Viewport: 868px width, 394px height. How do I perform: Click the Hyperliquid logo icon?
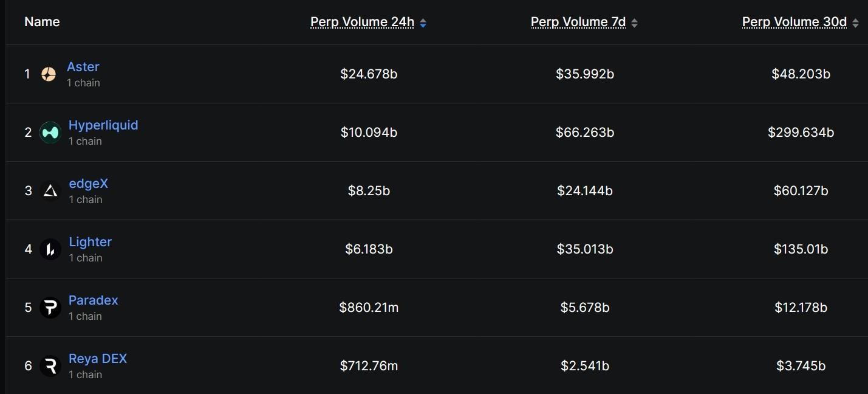[50, 133]
